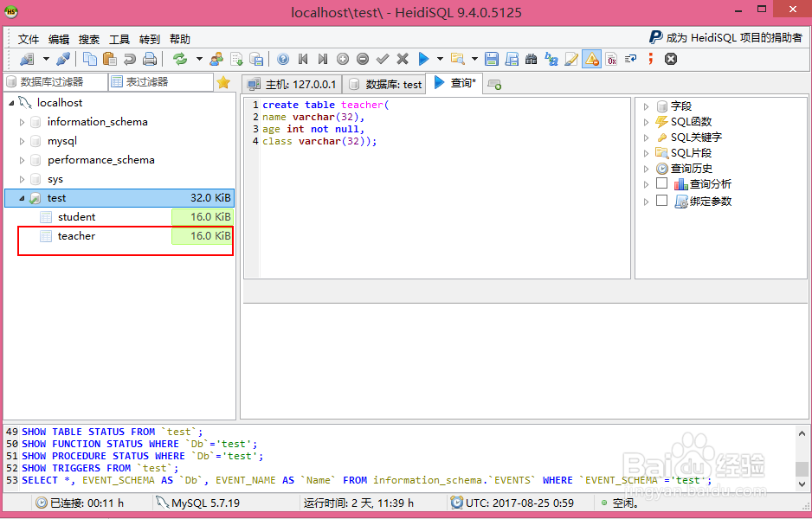Select the 查询* query tab
Screen dimensions: 812x519
click(x=454, y=83)
